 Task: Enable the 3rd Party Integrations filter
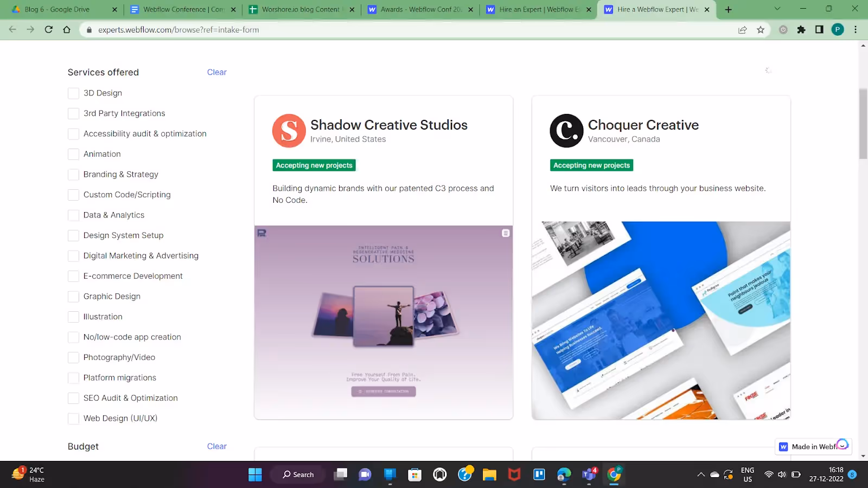tap(73, 113)
